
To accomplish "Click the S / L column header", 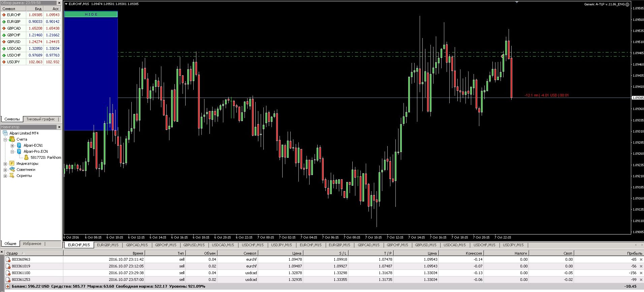I will click(325, 253).
